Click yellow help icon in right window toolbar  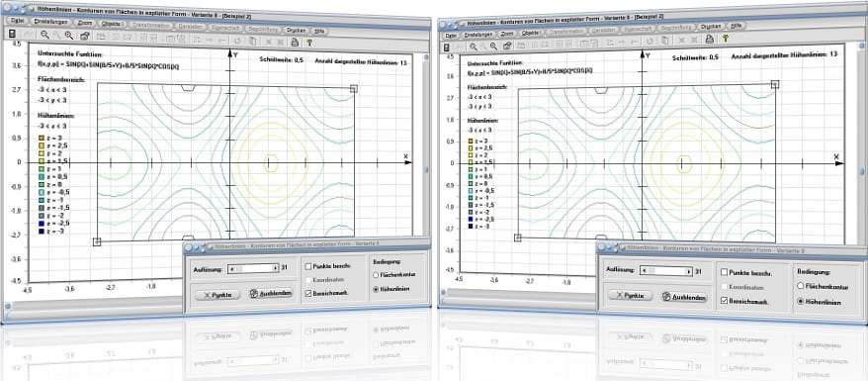pyautogui.click(x=725, y=38)
